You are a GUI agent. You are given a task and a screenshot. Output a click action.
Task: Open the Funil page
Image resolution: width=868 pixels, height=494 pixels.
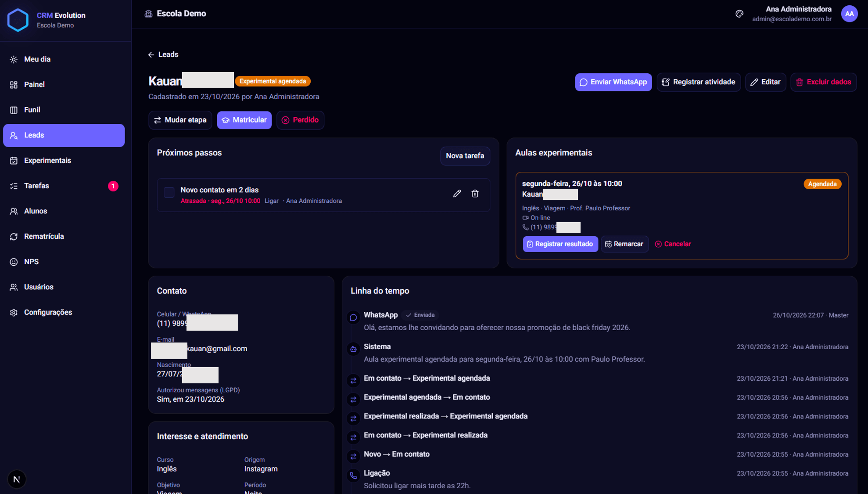(64, 110)
